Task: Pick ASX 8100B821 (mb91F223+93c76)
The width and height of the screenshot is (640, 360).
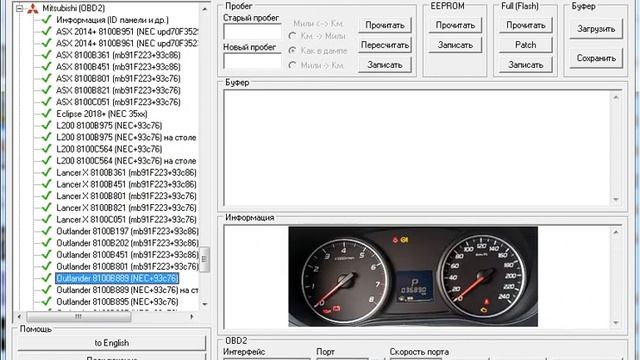Action: pyautogui.click(x=118, y=90)
